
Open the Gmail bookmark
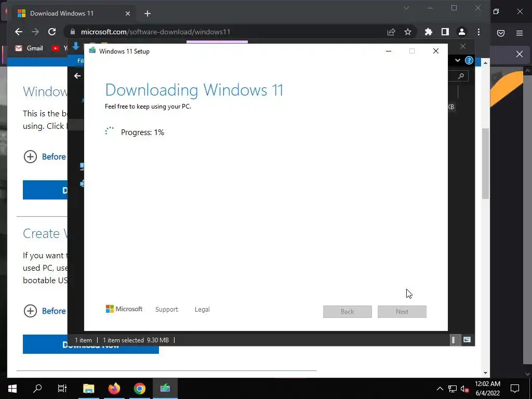tap(29, 48)
